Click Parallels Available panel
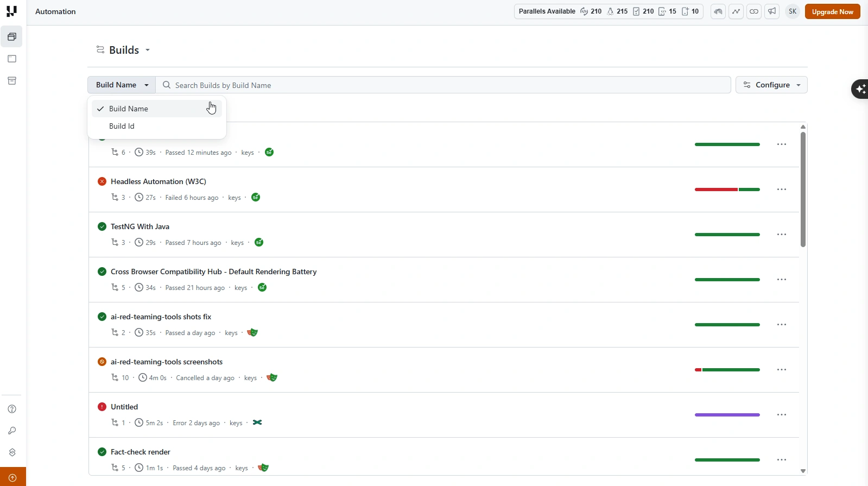Image resolution: width=868 pixels, height=486 pixels. [609, 11]
